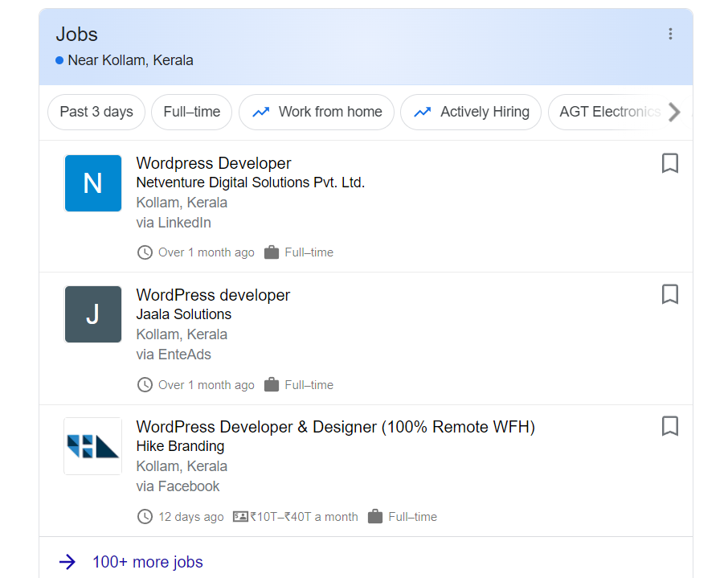Viewport: 728px width, 578px height.
Task: Click the Hike Branding company logo
Action: click(93, 446)
